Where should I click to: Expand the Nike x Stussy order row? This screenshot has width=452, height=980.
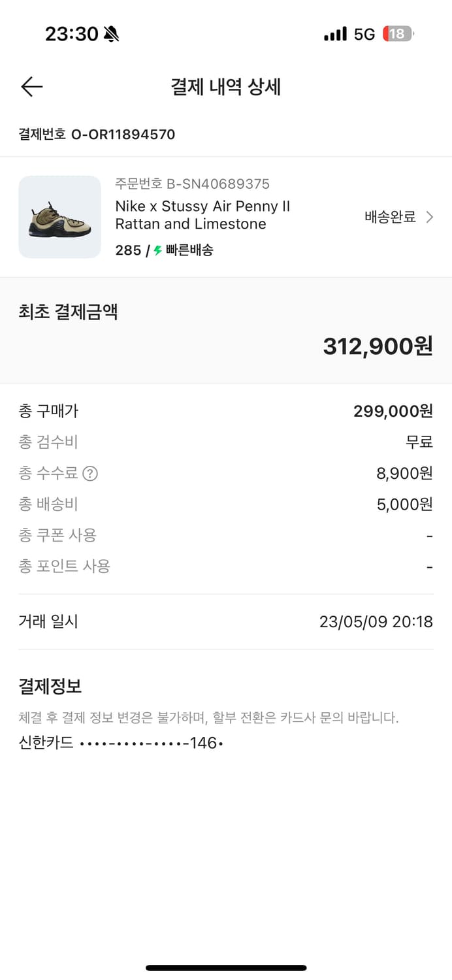tap(226, 217)
